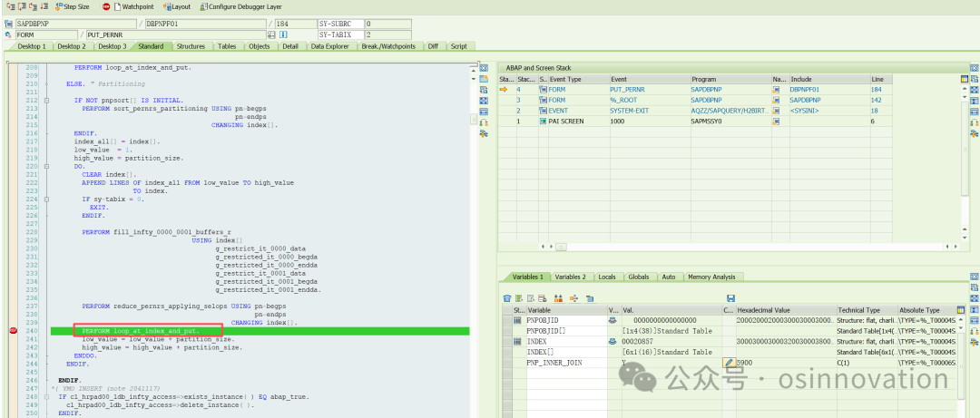Click navigate-to-source icon after PUT_PERNR field

[272, 34]
